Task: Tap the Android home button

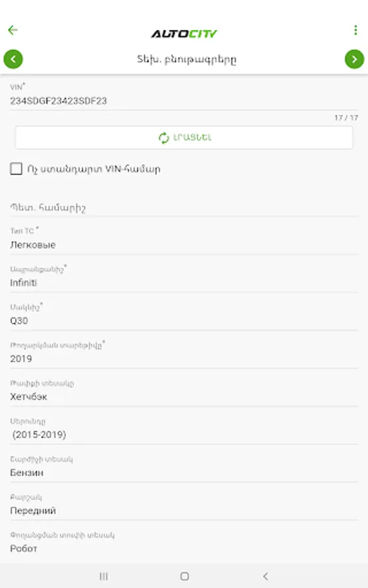Action: pyautogui.click(x=184, y=576)
